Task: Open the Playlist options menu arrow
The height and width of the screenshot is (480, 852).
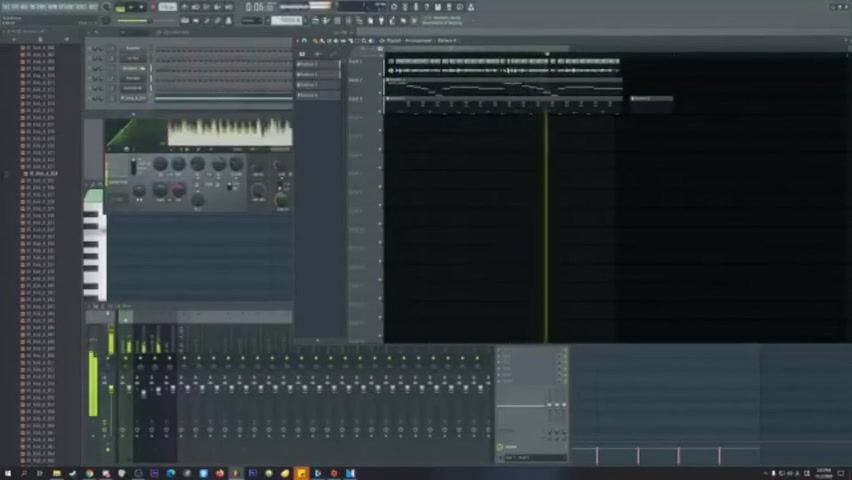Action: point(298,41)
